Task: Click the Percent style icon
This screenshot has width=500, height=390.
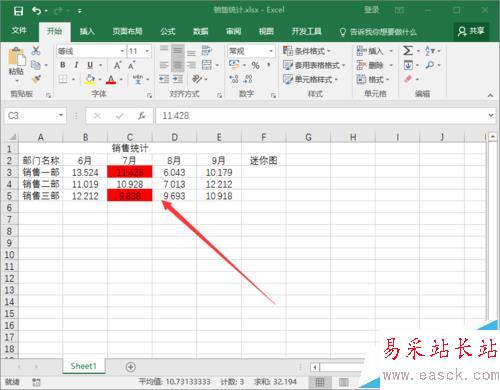Action: coord(255,65)
